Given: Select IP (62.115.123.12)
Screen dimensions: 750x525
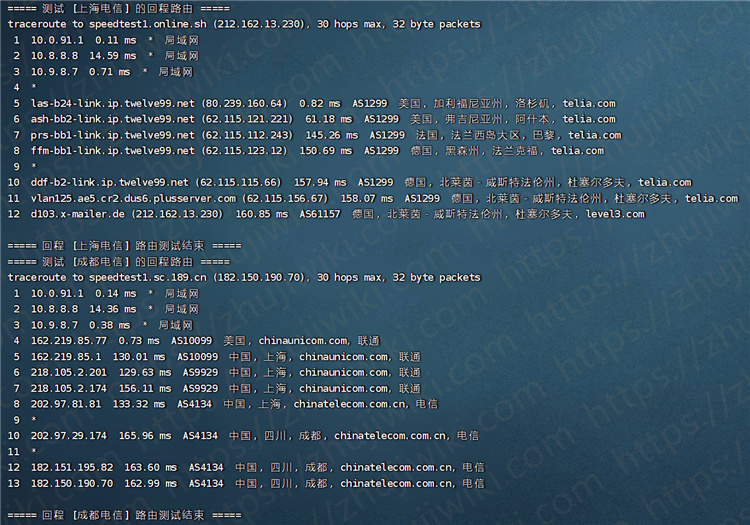Looking at the screenshot, I should (244, 151).
